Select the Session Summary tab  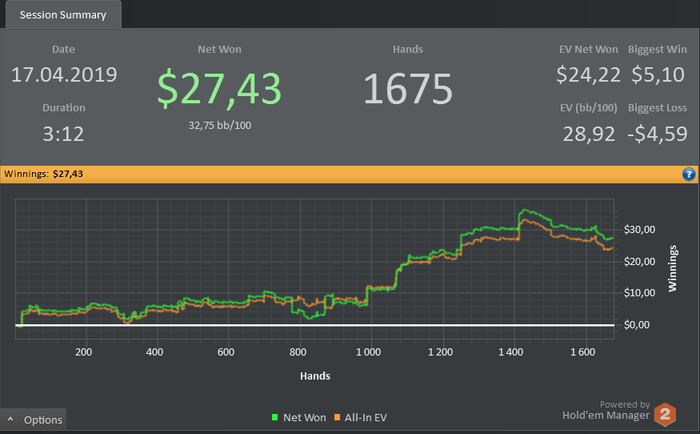click(x=63, y=15)
